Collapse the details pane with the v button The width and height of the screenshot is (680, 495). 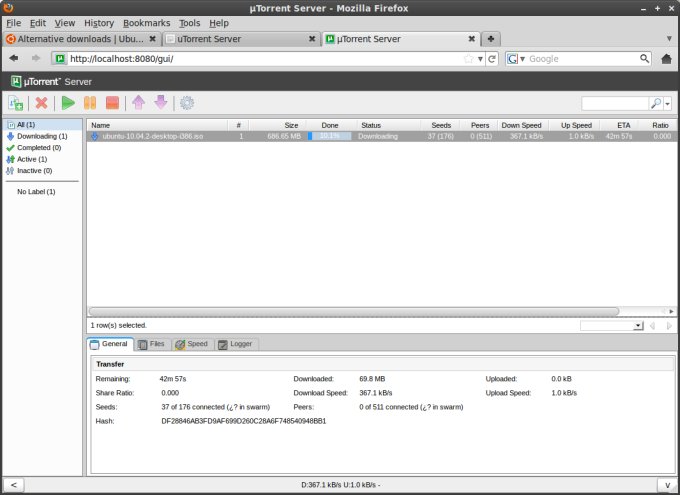(x=667, y=485)
